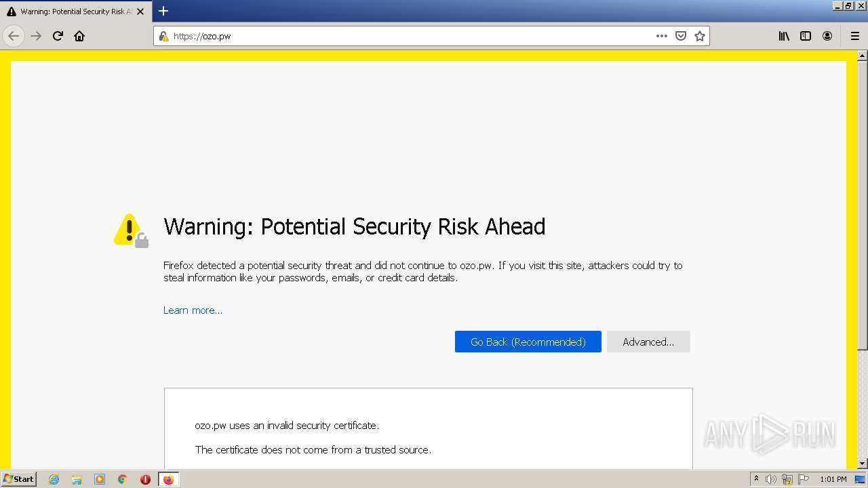Image resolution: width=868 pixels, height=488 pixels.
Task: Open the Windows Start menu
Action: 18,479
